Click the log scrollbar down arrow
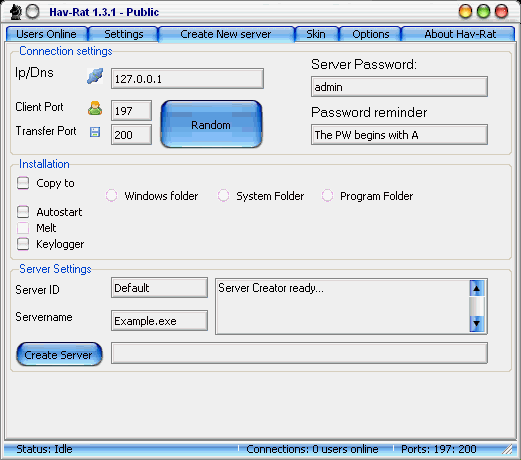 (x=477, y=323)
